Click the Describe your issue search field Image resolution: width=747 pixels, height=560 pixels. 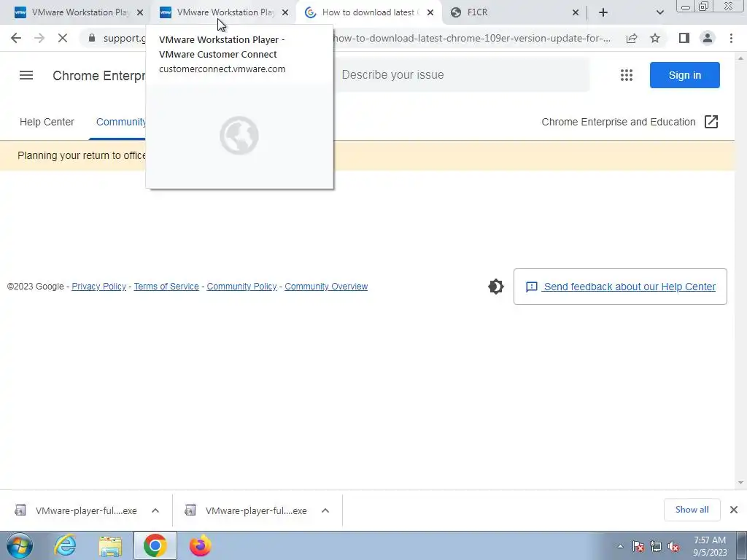[x=461, y=75]
